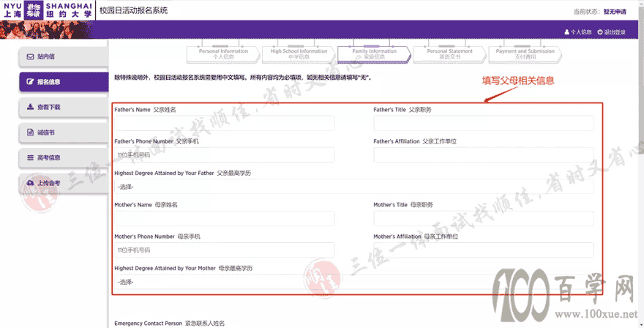Focus the Mother's Phone Number field

[224, 250]
